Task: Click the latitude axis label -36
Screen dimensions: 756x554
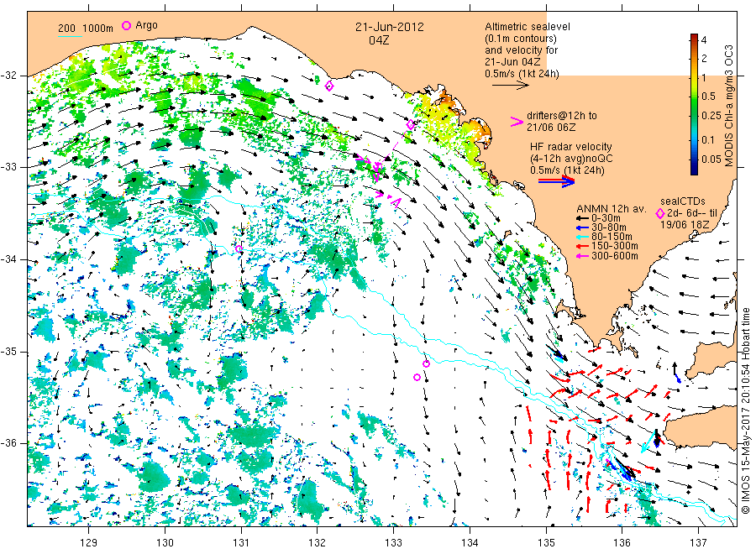Action: tap(8, 443)
